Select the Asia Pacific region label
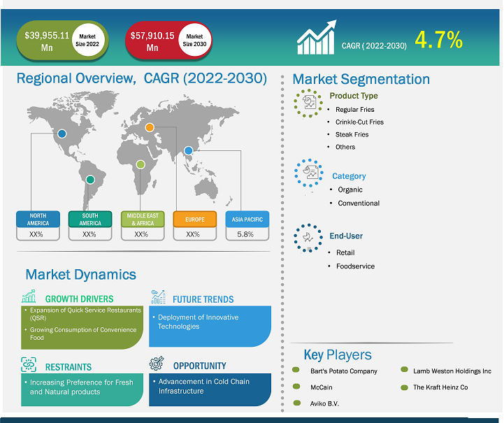The height and width of the screenshot is (423, 504). [247, 219]
